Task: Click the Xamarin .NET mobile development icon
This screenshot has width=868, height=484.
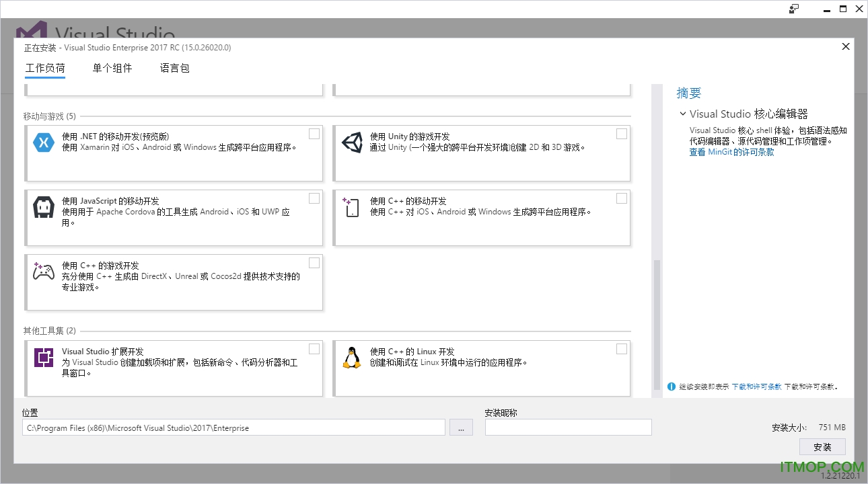Action: pos(44,143)
